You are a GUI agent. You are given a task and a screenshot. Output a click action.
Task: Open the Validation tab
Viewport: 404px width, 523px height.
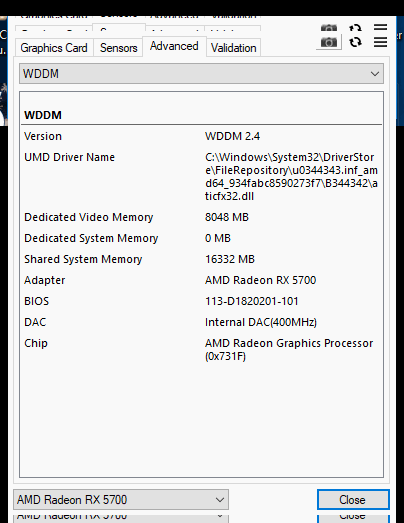tap(234, 48)
